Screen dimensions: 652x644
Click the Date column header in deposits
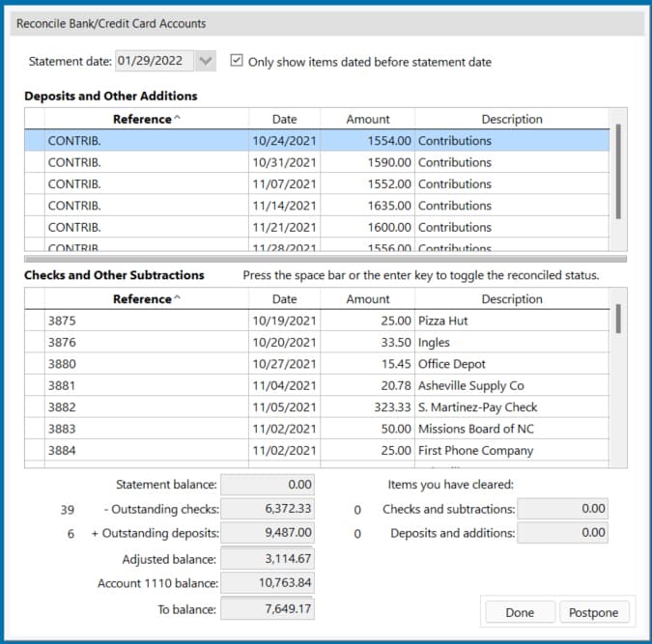click(x=284, y=119)
